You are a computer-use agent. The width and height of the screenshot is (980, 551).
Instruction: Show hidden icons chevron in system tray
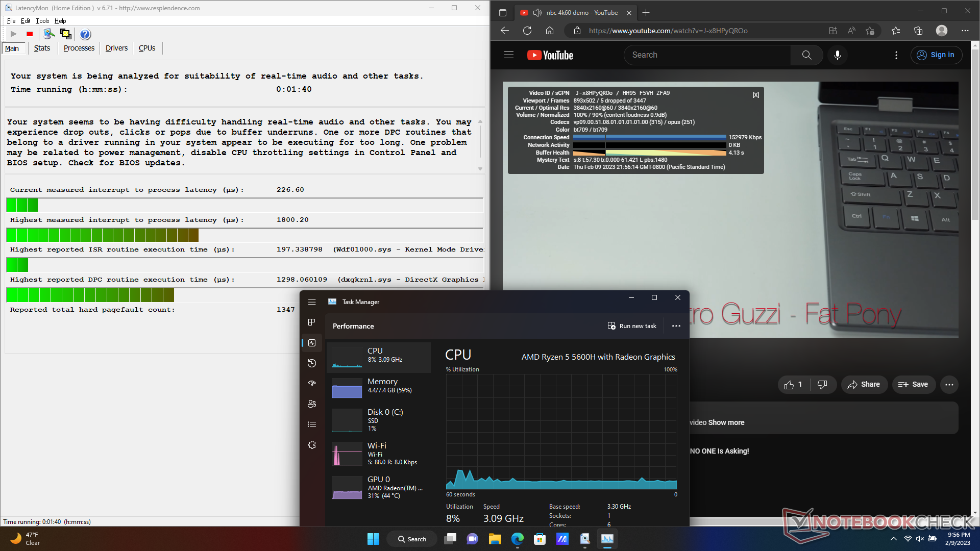893,539
